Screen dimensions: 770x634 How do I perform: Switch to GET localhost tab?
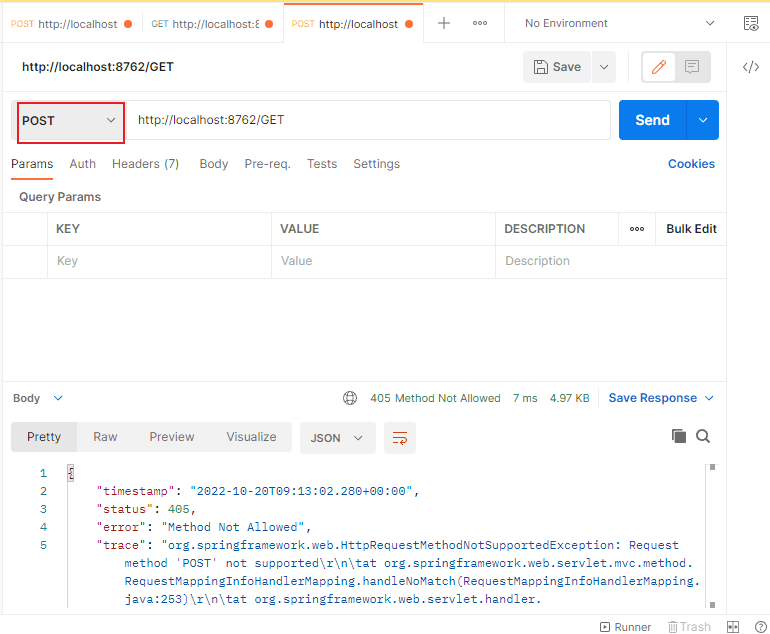[x=212, y=24]
